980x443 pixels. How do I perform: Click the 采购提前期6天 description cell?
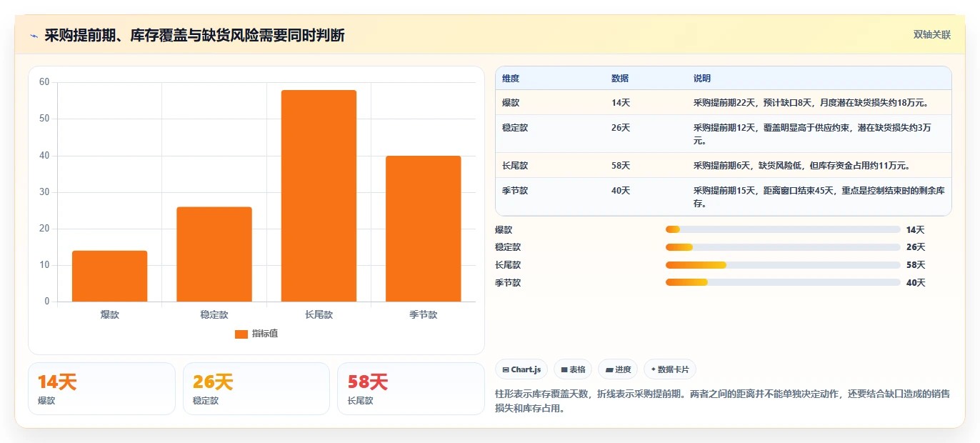819,165
